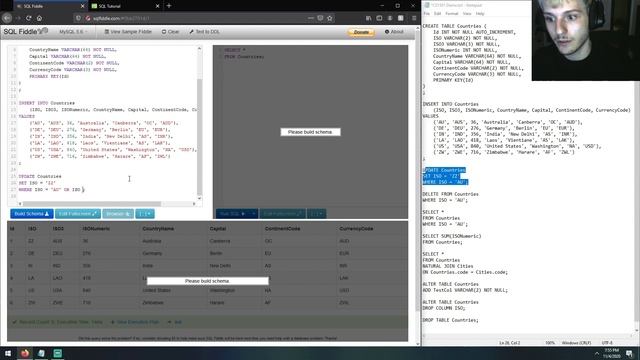Click View Sample Fiddle
Screen dimensions: 640x360
[x=128, y=32]
